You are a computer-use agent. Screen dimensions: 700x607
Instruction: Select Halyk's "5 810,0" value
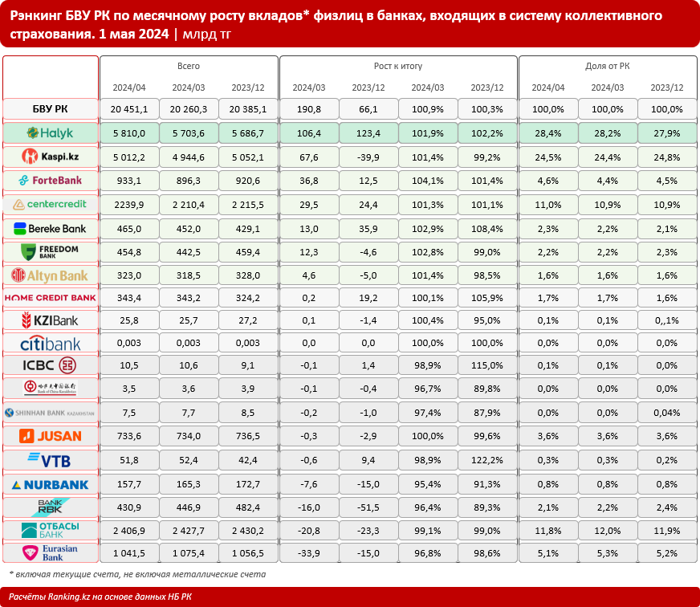tap(129, 133)
